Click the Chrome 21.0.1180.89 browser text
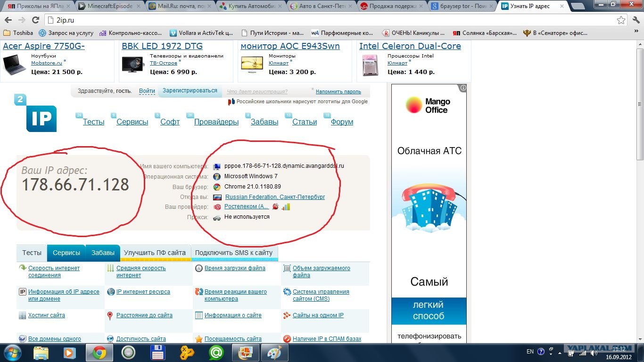 [x=253, y=187]
